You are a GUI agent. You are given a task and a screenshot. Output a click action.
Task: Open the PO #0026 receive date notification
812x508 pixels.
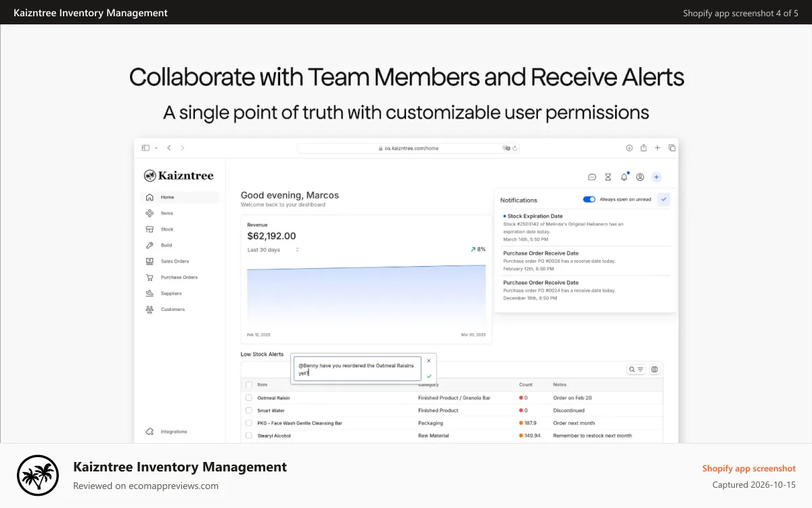coord(585,261)
